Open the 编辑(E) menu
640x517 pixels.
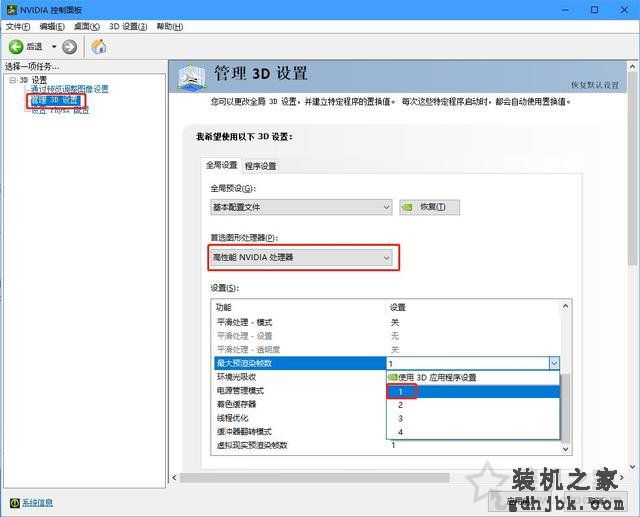coord(52,27)
